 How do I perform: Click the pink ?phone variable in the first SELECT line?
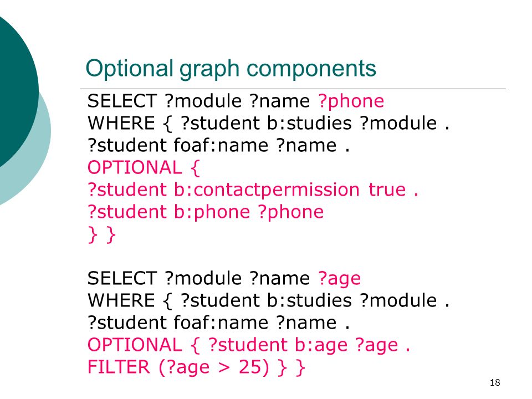pyautogui.click(x=351, y=101)
